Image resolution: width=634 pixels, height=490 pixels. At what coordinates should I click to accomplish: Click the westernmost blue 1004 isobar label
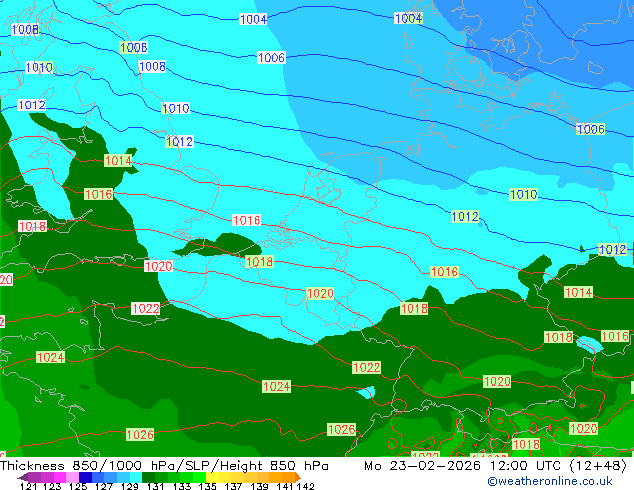[254, 19]
